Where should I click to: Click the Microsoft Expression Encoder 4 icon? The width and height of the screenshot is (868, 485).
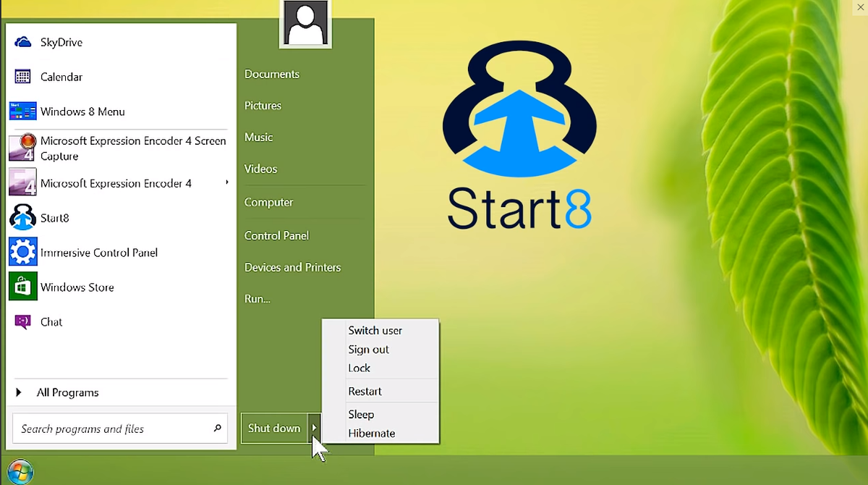pos(22,182)
